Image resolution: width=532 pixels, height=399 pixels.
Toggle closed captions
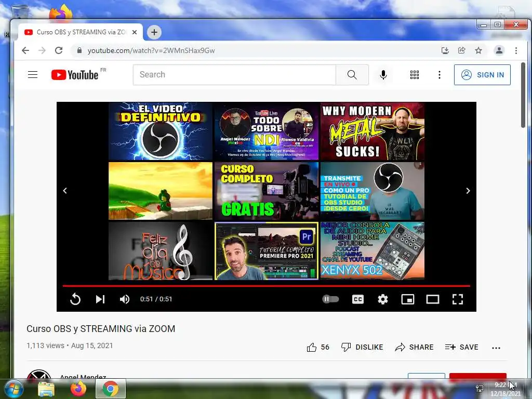[x=358, y=299]
